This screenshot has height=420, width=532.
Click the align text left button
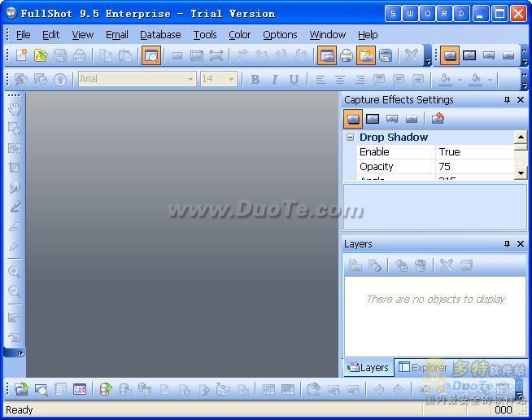point(320,80)
